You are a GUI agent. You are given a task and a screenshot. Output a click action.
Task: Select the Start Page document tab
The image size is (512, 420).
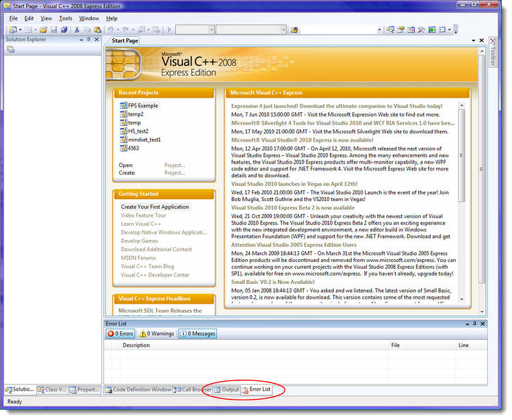click(123, 41)
